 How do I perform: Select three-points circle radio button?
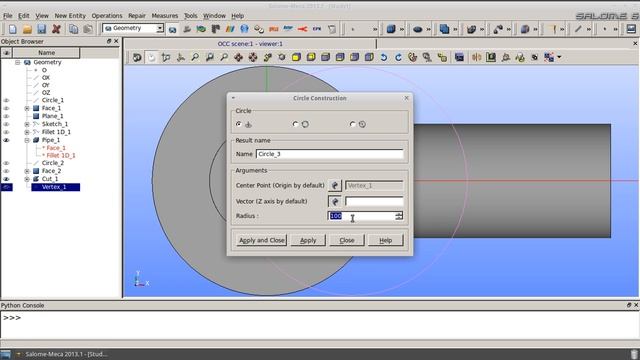(296, 124)
